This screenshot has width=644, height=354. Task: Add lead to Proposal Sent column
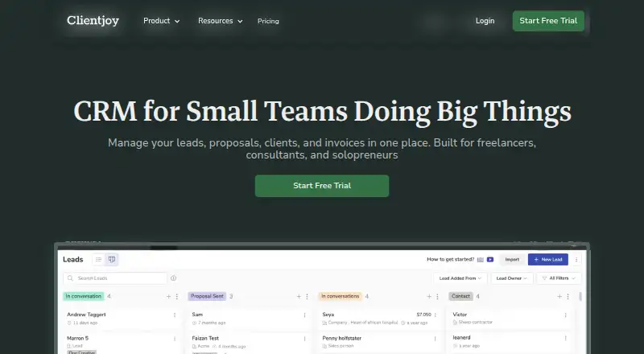[x=299, y=297]
